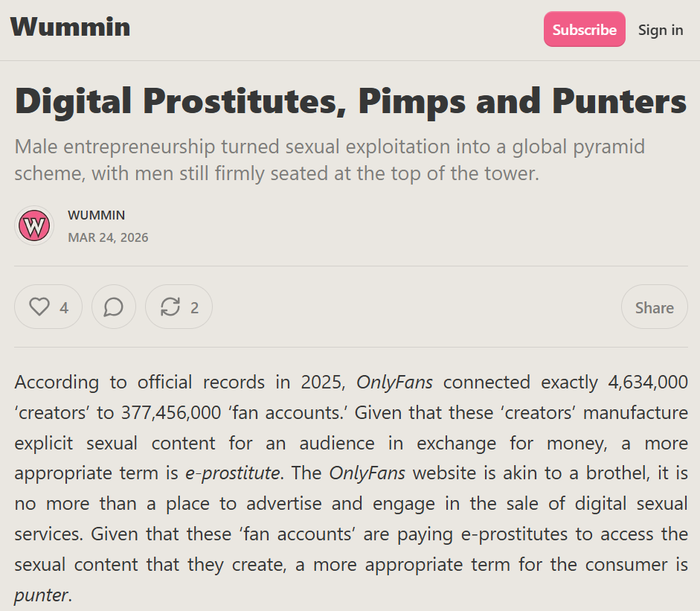Click the pink W author avatar
The image size is (700, 611).
coord(34,225)
